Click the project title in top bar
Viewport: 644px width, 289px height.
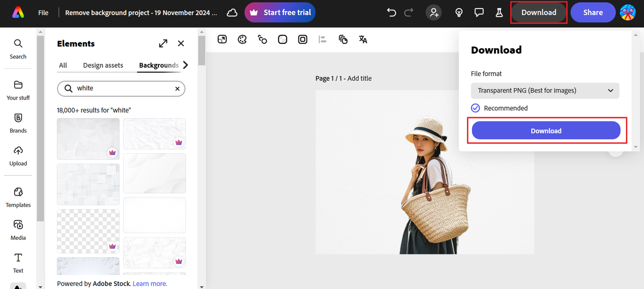pos(141,13)
